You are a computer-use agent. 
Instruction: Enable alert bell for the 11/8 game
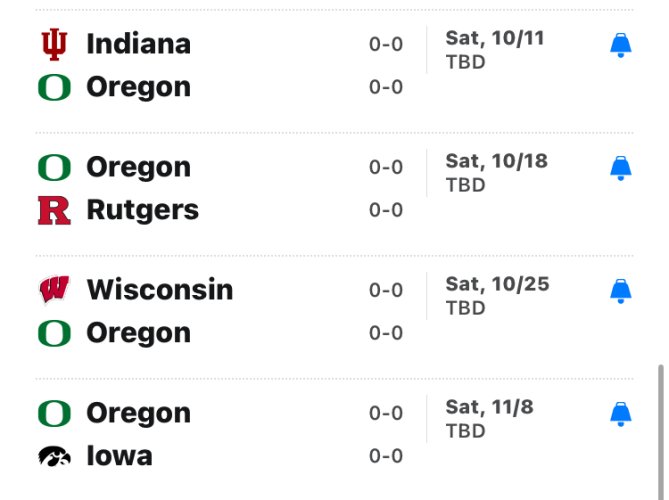[x=621, y=414]
